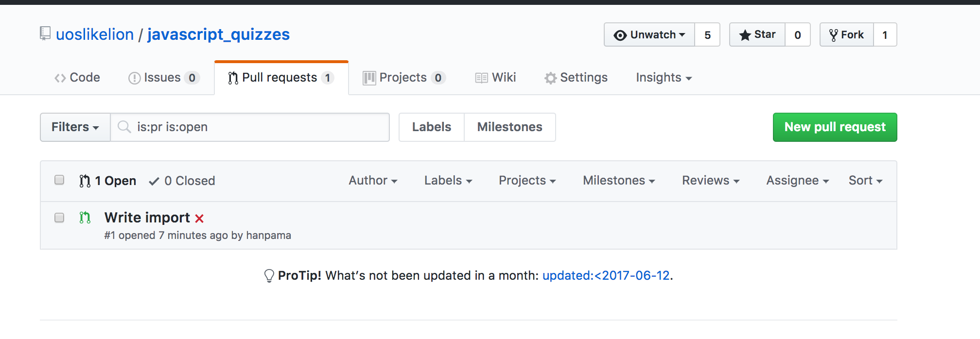Click the eye icon on Unwatch
The height and width of the screenshot is (339, 980).
coord(620,35)
